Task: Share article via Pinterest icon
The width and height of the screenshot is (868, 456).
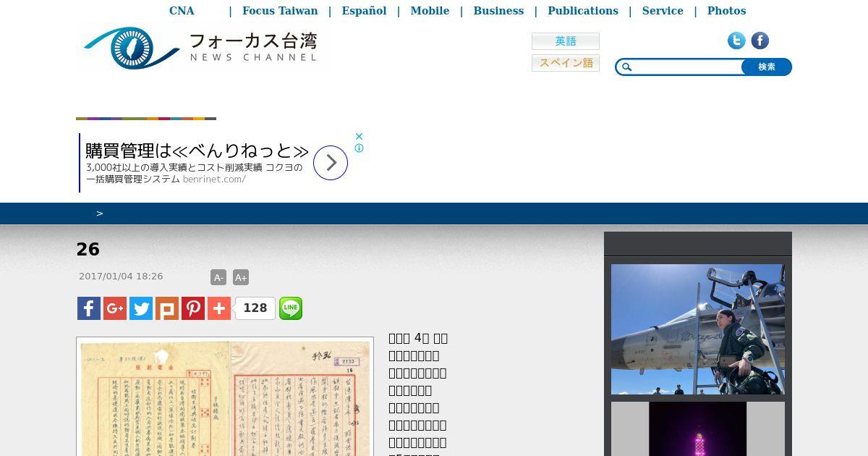Action: (x=193, y=308)
